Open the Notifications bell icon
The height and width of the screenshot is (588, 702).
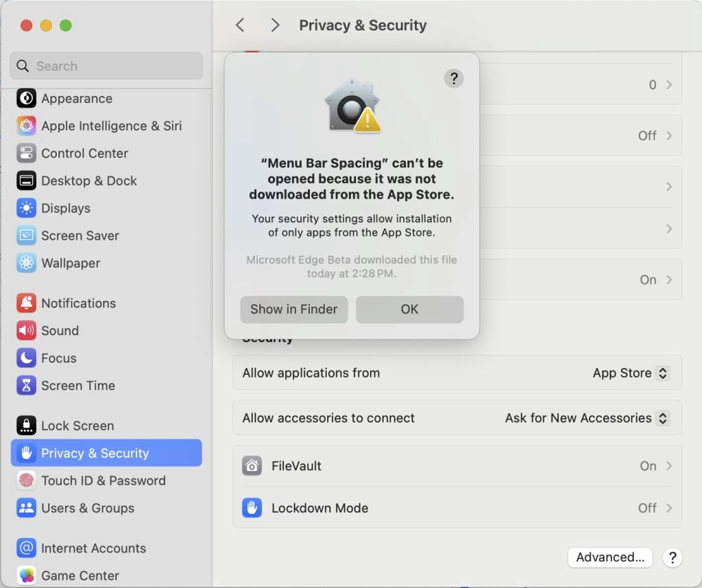coord(26,303)
